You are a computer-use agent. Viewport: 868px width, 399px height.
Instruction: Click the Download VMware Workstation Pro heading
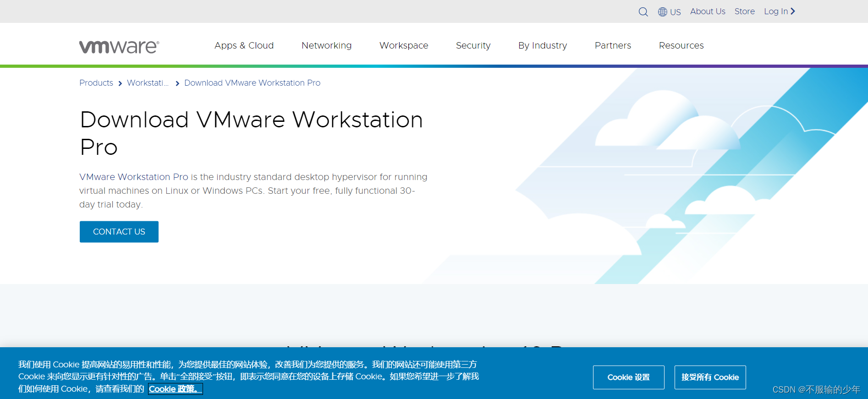251,133
